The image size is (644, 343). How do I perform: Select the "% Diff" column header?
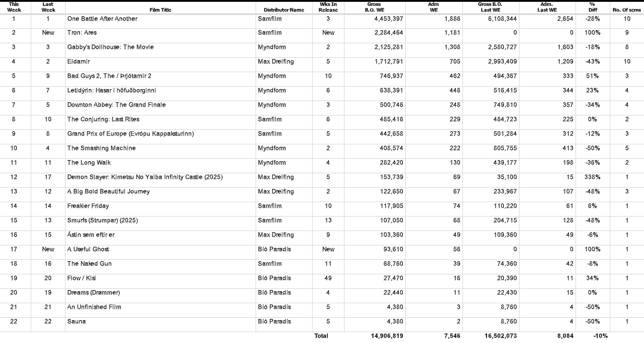click(592, 7)
